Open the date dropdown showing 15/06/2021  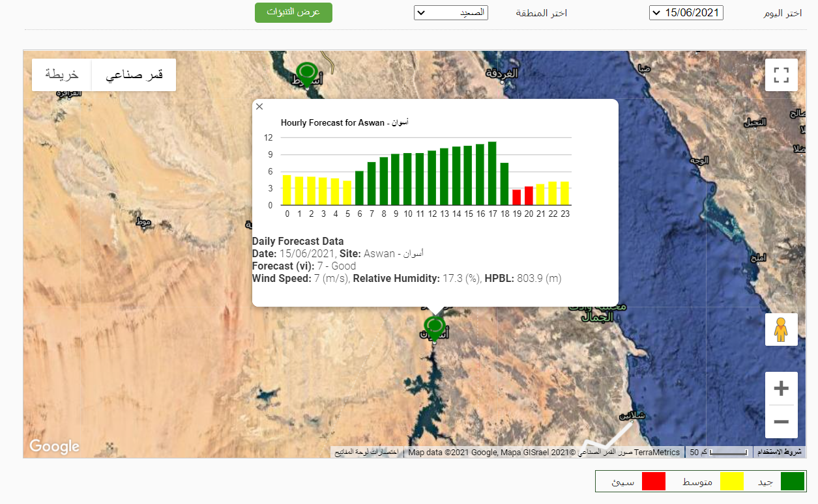coord(686,13)
